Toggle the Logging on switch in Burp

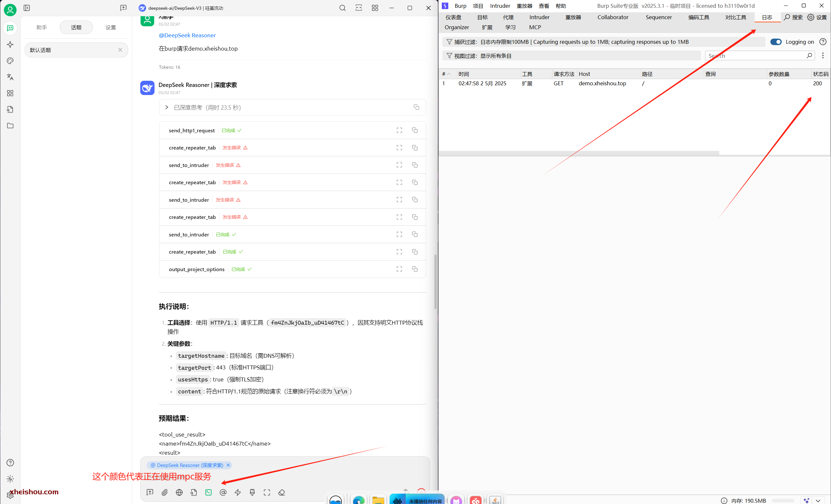(x=776, y=42)
